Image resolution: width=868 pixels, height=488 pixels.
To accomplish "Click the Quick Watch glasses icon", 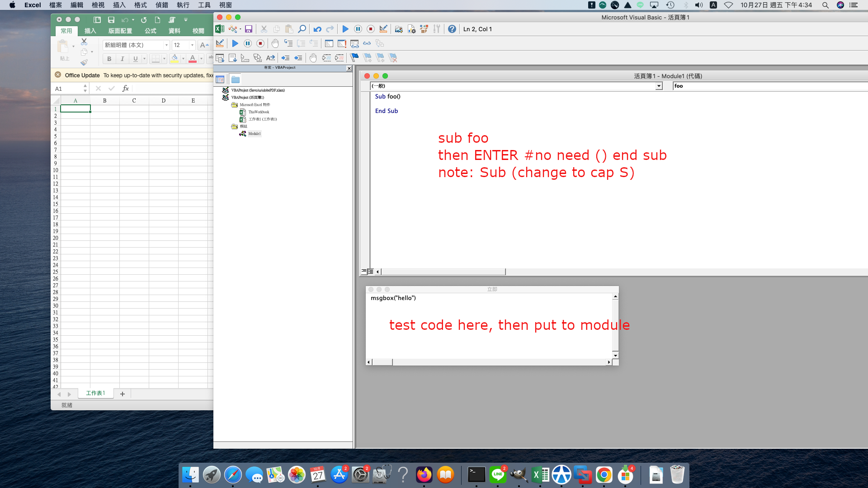I will coord(367,44).
